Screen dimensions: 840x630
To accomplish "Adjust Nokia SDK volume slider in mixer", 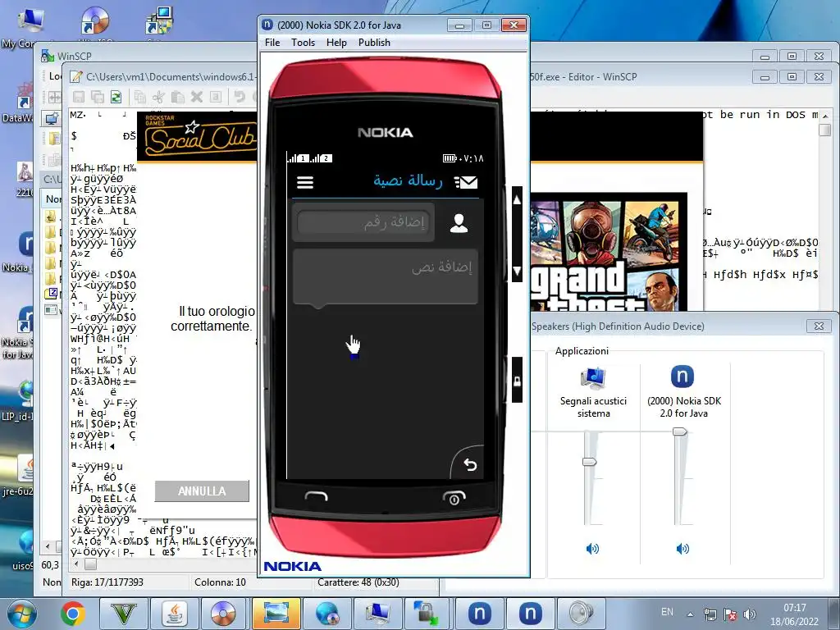I will [x=680, y=431].
